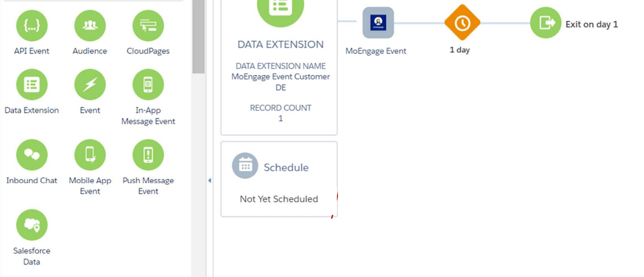Choose the Data Extension entry source in sidebar

coord(32,84)
